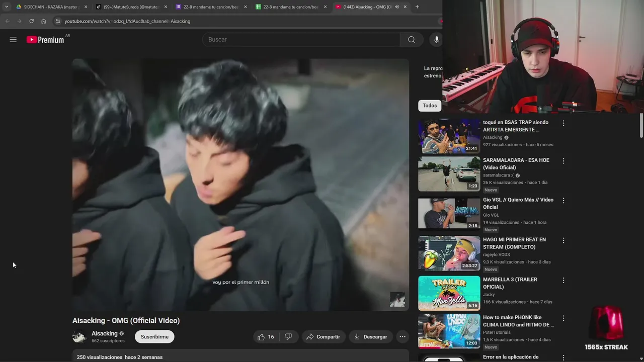Open saramalacara channel name
Viewport: 644px width, 362px height.
click(x=498, y=175)
